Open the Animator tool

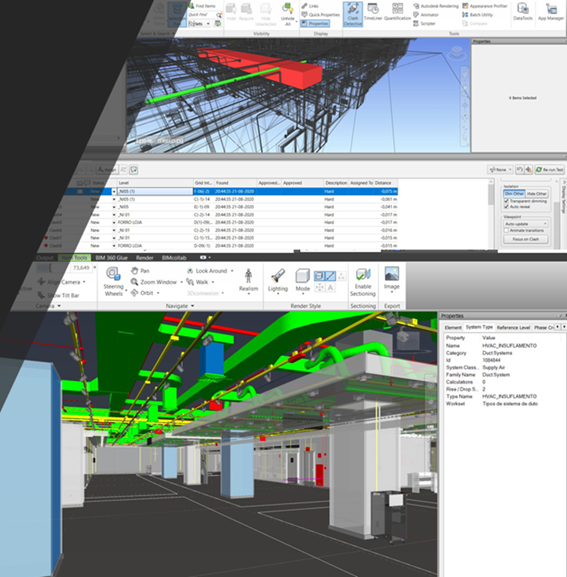(x=426, y=15)
